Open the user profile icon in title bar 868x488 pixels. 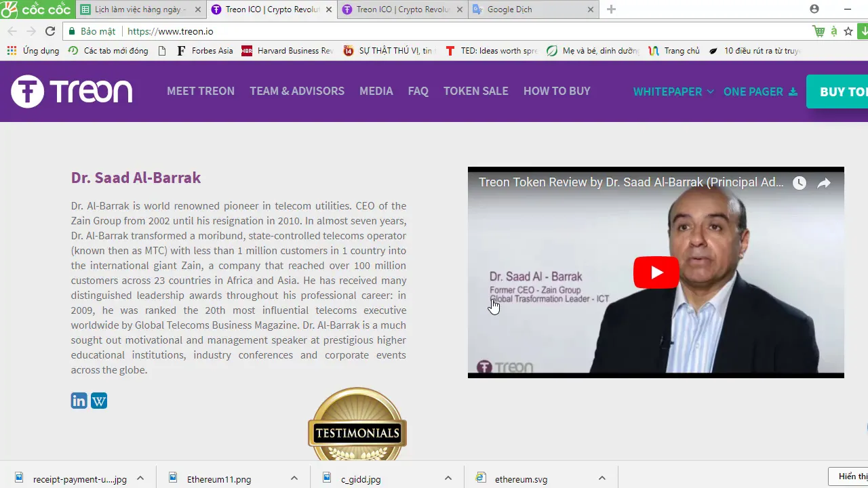814,9
